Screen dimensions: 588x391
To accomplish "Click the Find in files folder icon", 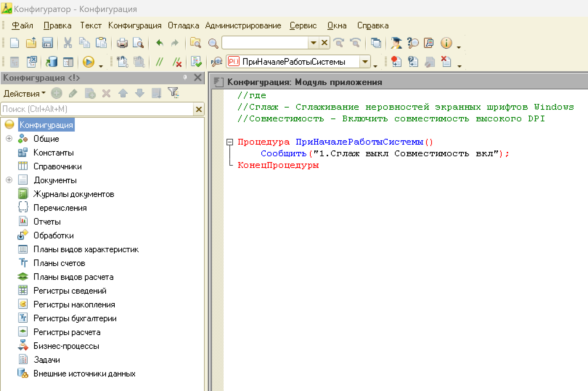I will (x=196, y=43).
